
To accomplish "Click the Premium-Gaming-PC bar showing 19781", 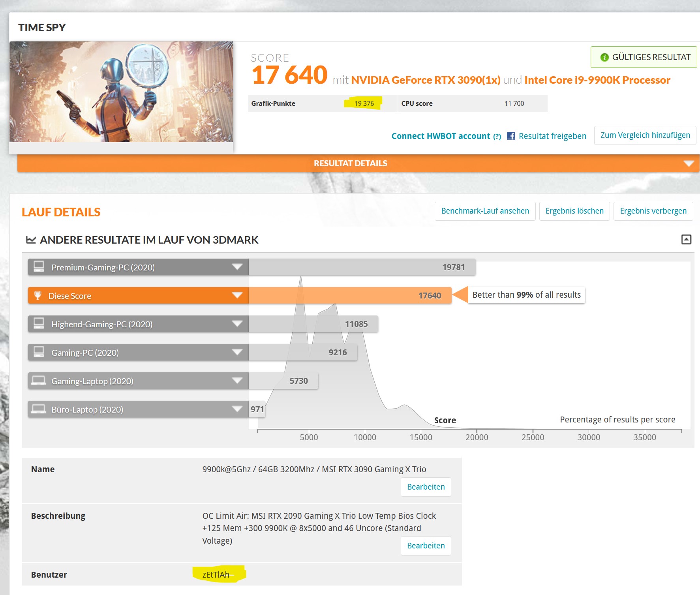I will 362,267.
